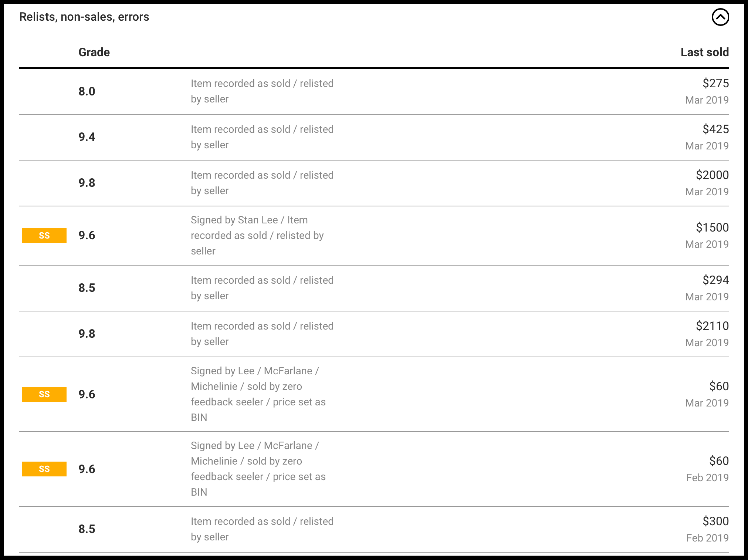748x560 pixels.
Task: Open the 8.5 grade row at $294
Action: [x=374, y=288]
